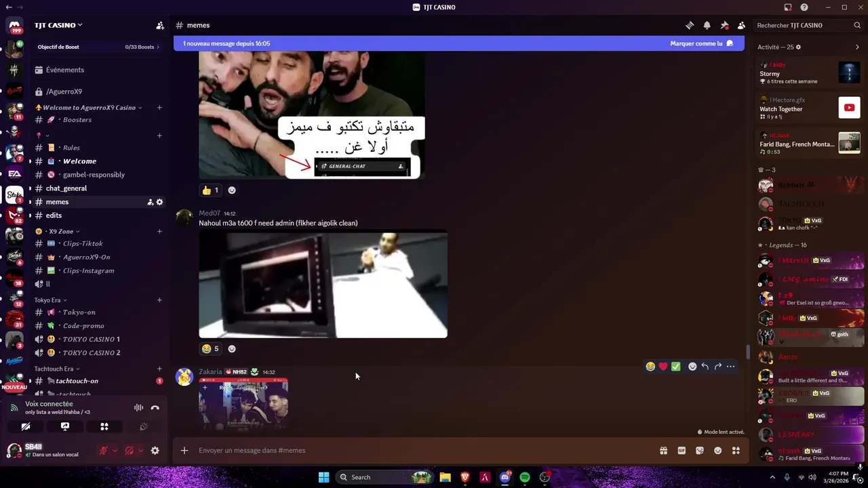Expand the Activité panel arrow

click(857, 47)
